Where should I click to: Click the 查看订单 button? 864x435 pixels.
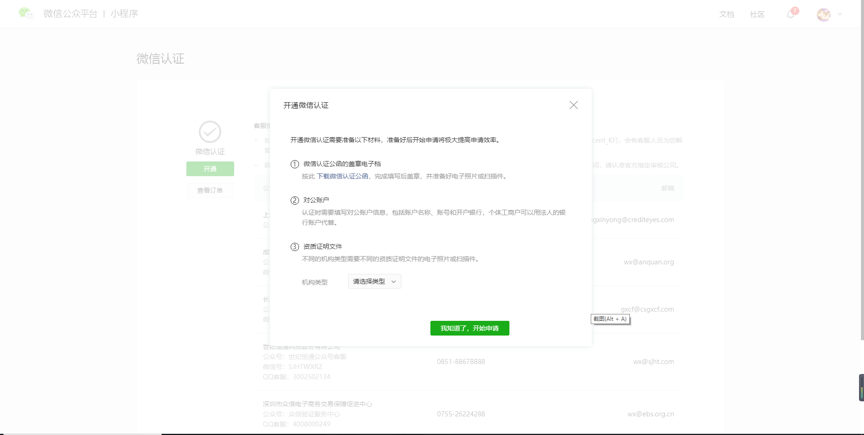point(210,190)
